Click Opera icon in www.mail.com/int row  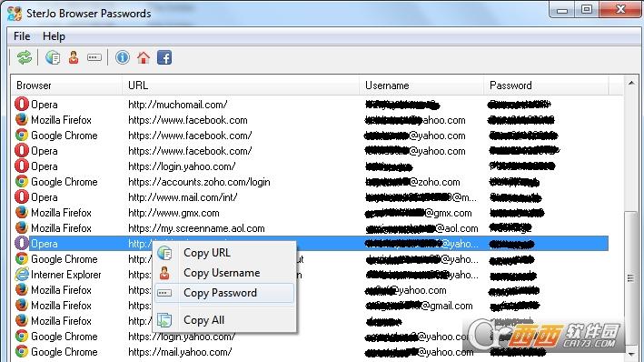click(x=22, y=196)
